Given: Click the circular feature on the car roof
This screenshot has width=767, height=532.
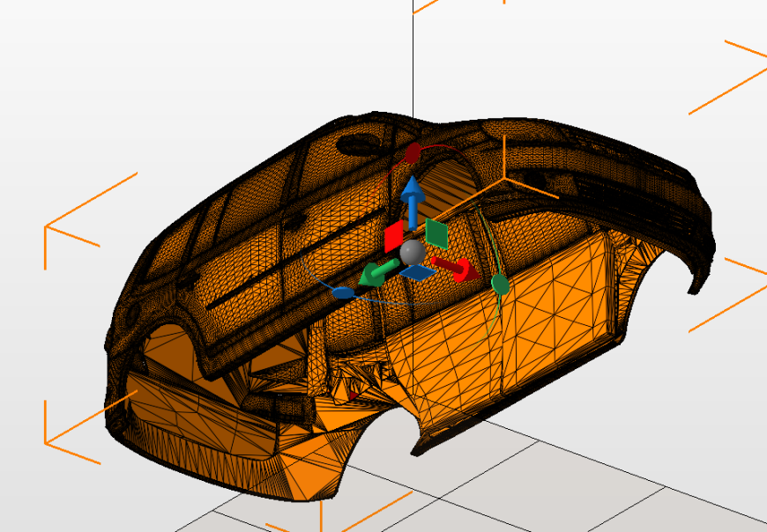Looking at the screenshot, I should [x=361, y=144].
